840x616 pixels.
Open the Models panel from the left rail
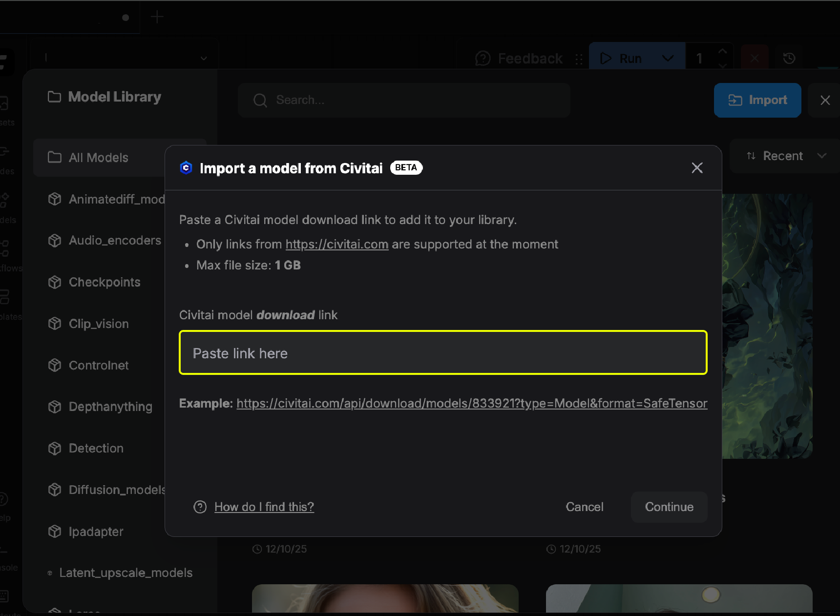(x=4, y=200)
